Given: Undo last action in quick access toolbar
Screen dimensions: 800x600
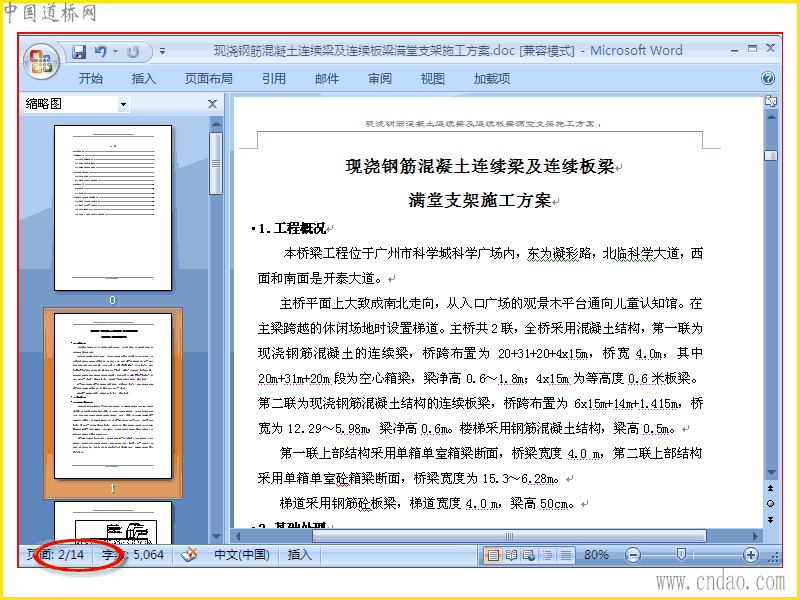Looking at the screenshot, I should [101, 52].
